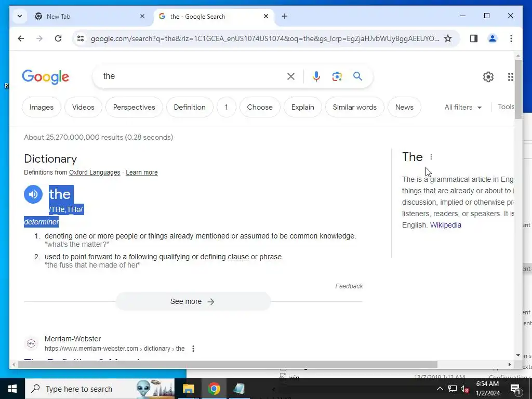532x399 pixels.
Task: Expand All filters dropdown
Action: tap(463, 107)
